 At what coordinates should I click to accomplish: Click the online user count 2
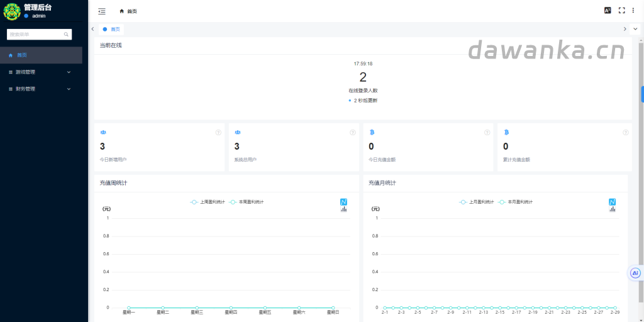[x=363, y=77]
